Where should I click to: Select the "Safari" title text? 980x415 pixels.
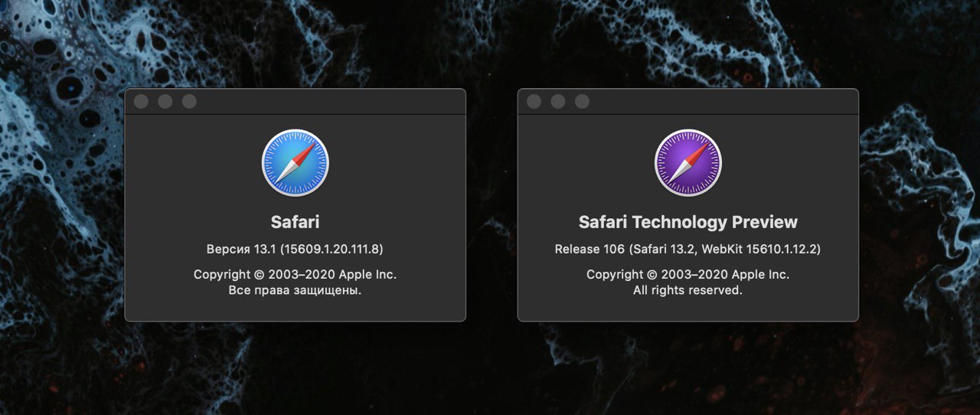click(x=295, y=222)
